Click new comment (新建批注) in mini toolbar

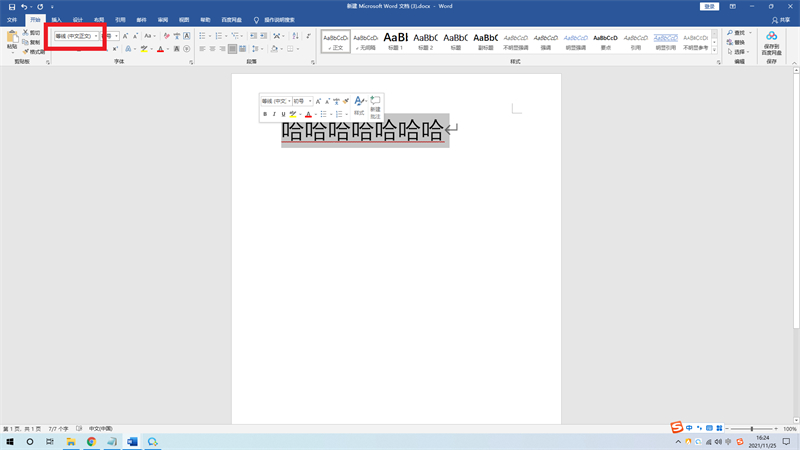tap(375, 104)
